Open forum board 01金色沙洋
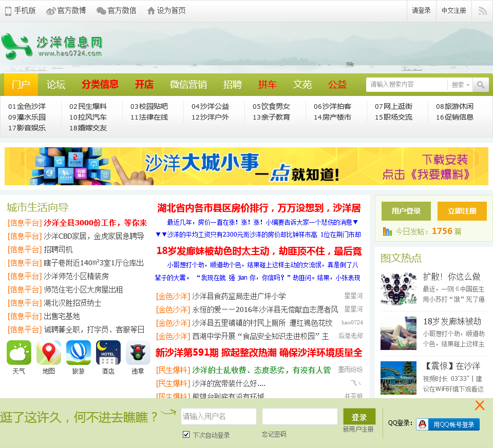The width and height of the screenshot is (493, 448). [x=27, y=107]
